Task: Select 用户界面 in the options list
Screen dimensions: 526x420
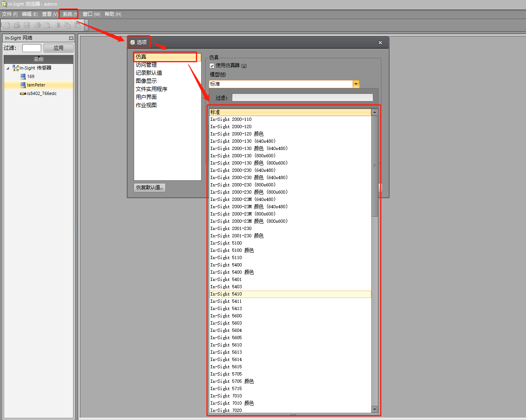Action: pos(167,97)
